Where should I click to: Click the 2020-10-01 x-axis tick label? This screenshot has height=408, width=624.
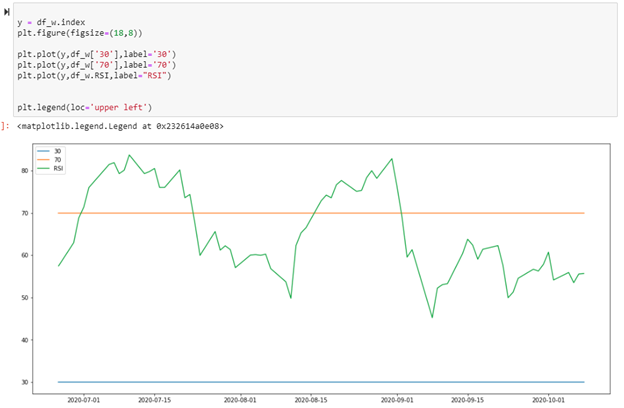[551, 399]
